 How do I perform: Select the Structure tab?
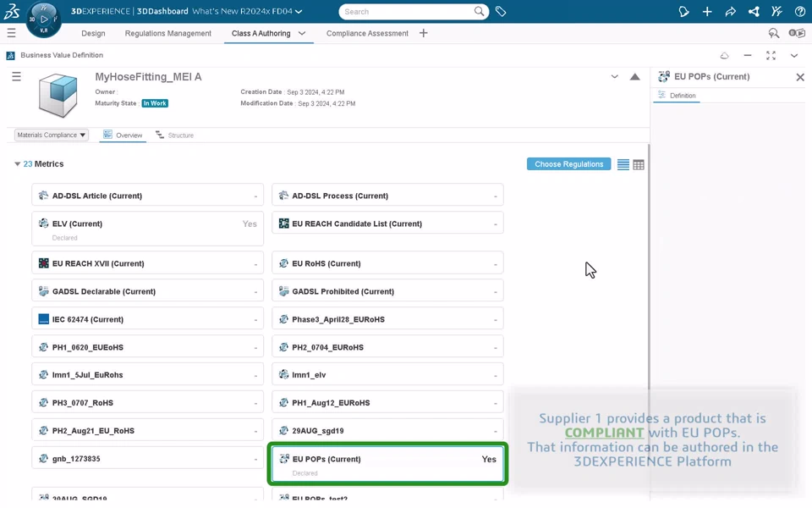click(x=174, y=135)
